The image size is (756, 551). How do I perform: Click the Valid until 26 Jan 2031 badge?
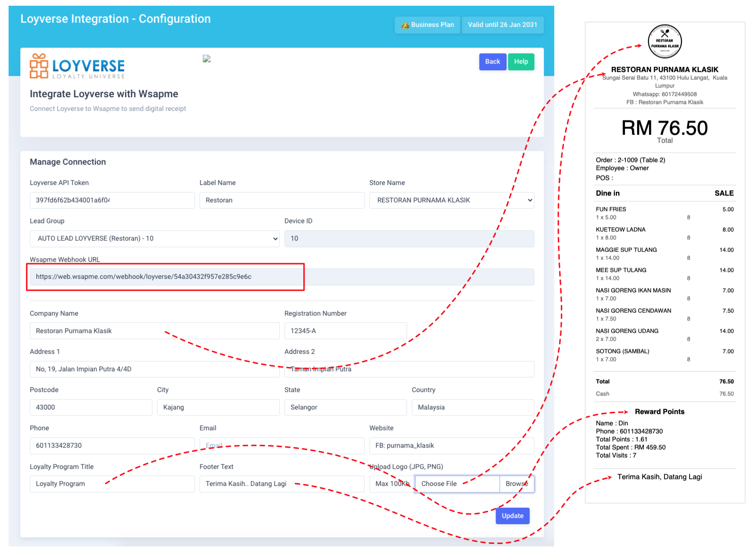[503, 25]
